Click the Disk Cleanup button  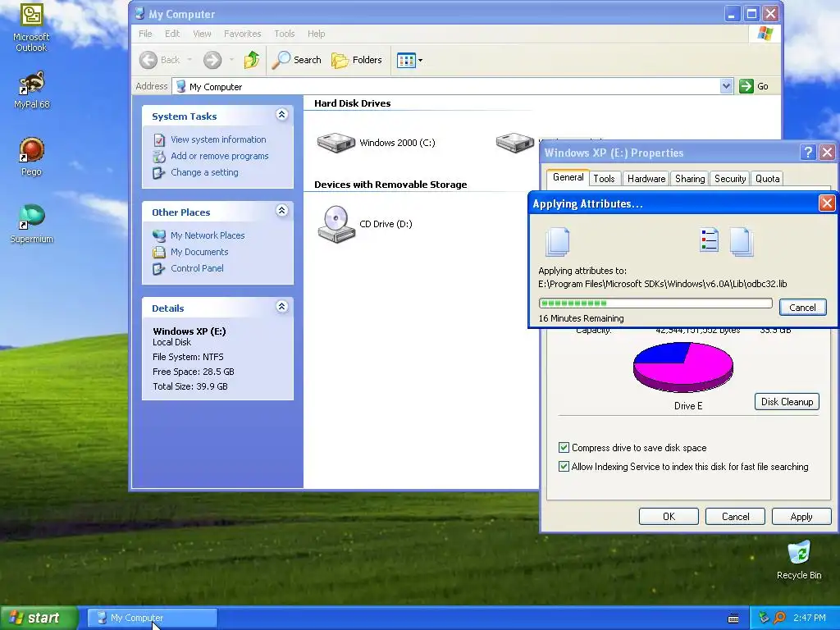click(x=787, y=402)
